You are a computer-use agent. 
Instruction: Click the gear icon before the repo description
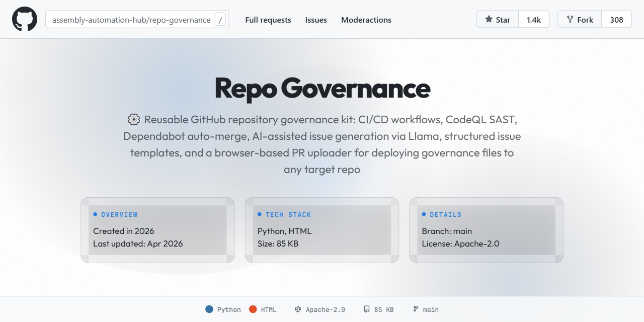click(x=133, y=119)
